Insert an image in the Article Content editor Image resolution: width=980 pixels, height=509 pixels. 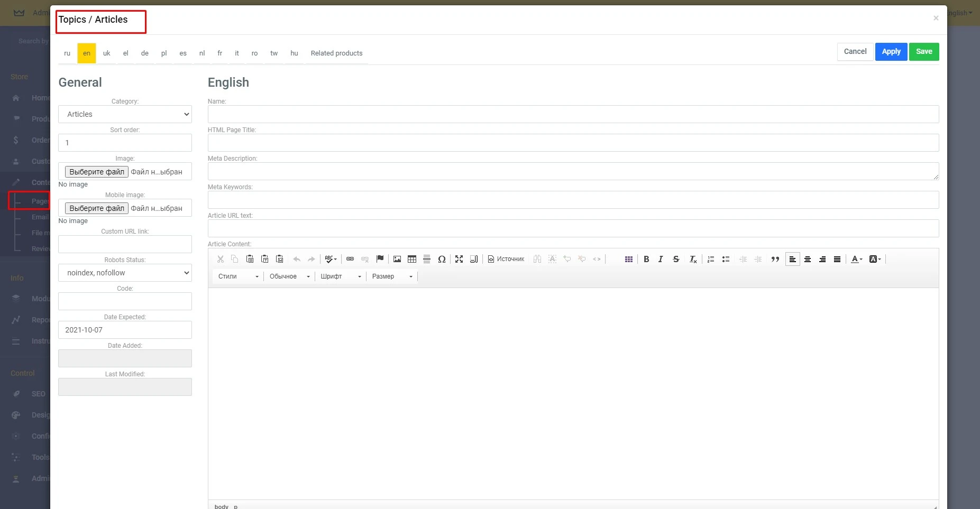[x=398, y=259]
